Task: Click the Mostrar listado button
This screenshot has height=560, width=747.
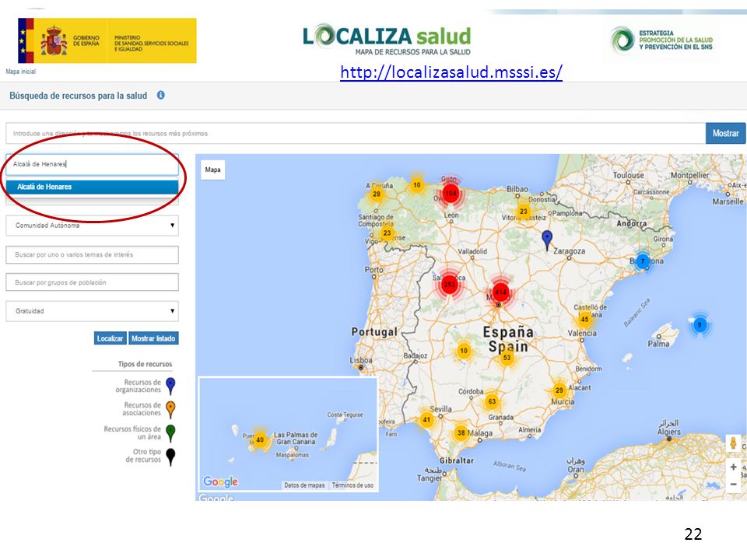Action: pyautogui.click(x=153, y=338)
